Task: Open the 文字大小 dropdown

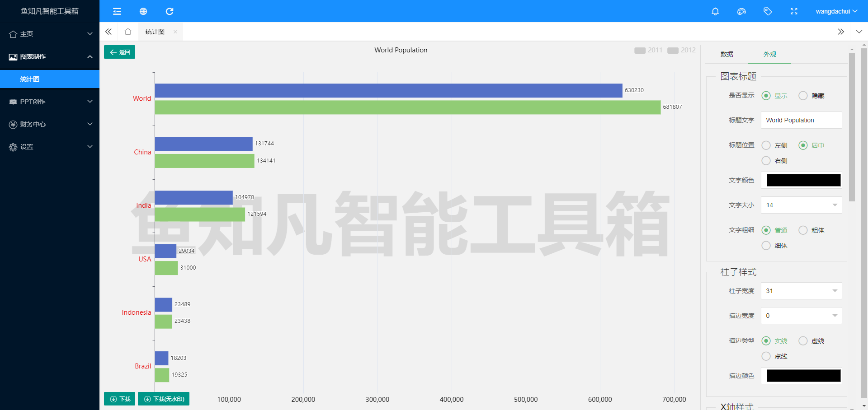Action: (x=801, y=205)
